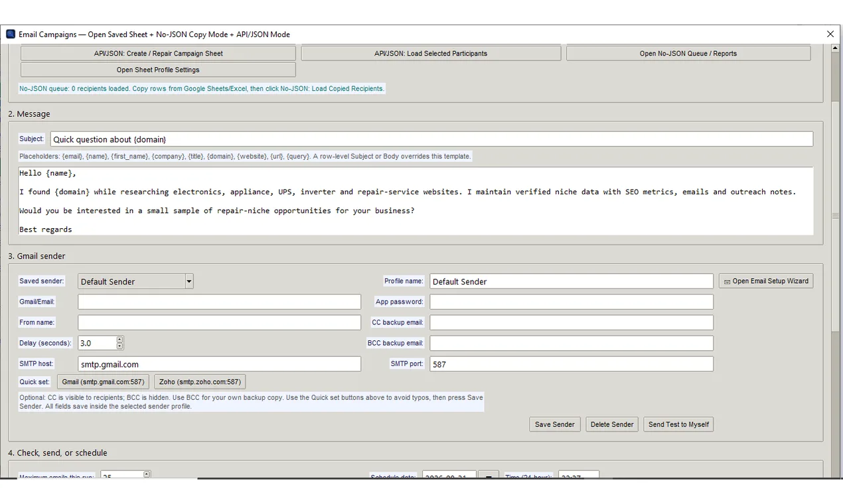
Task: Click the vertical scrollbar thumb of the window
Action: tap(835, 216)
